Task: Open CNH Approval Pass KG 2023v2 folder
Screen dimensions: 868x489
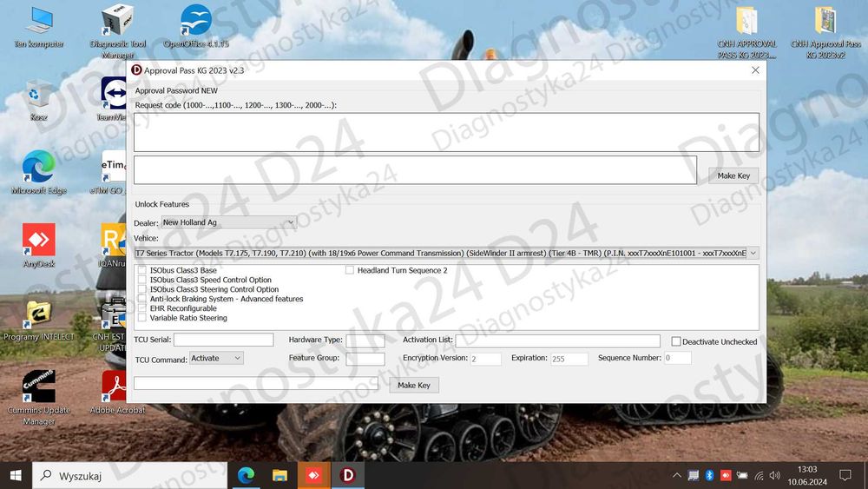Action: (x=825, y=31)
